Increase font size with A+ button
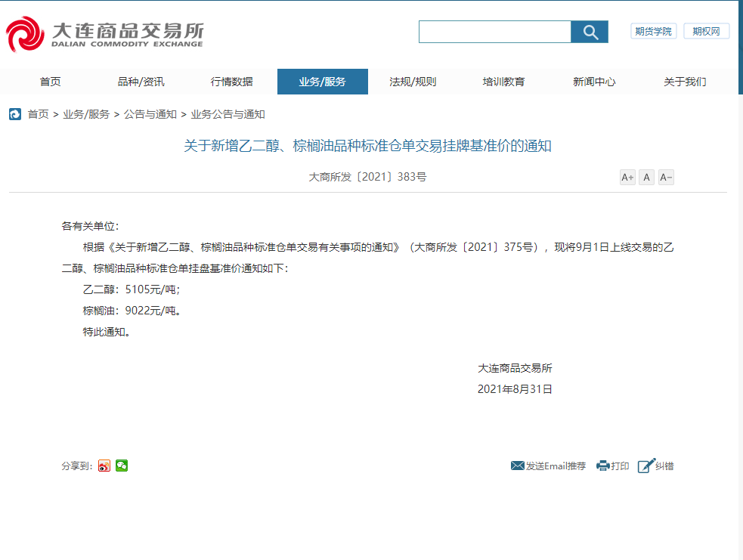This screenshot has width=743, height=560. click(627, 178)
